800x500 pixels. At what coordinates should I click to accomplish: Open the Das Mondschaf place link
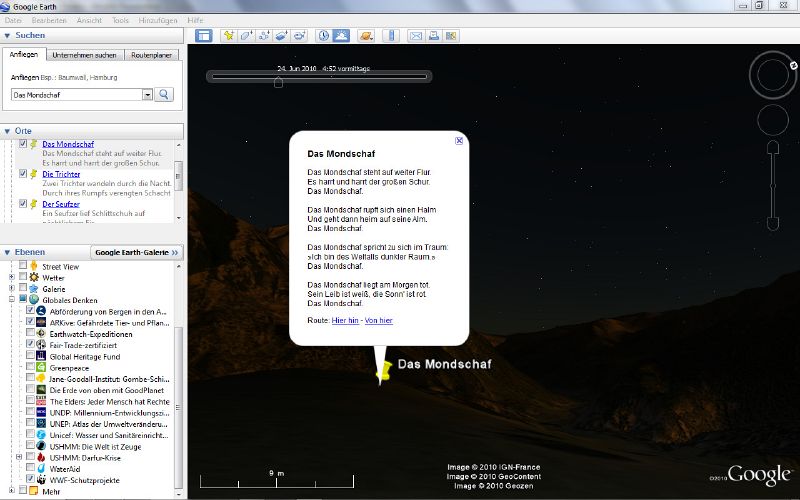pos(68,144)
